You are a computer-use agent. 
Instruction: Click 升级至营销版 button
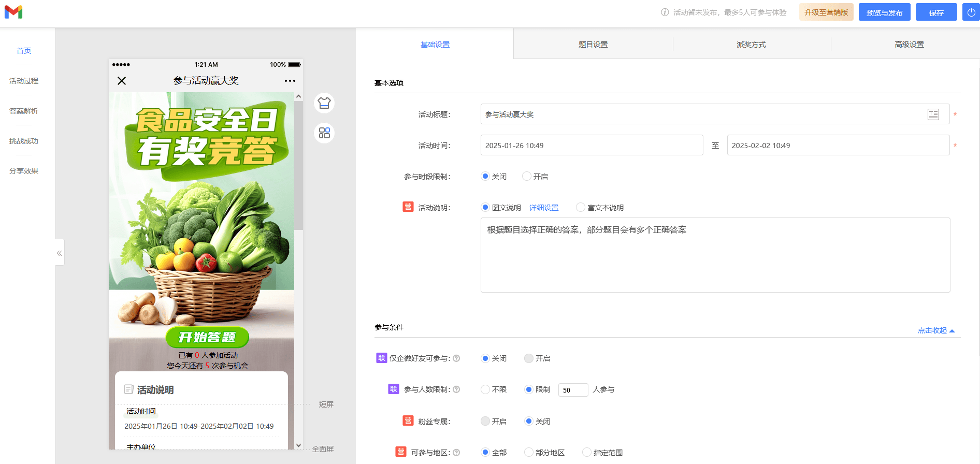coord(826,12)
